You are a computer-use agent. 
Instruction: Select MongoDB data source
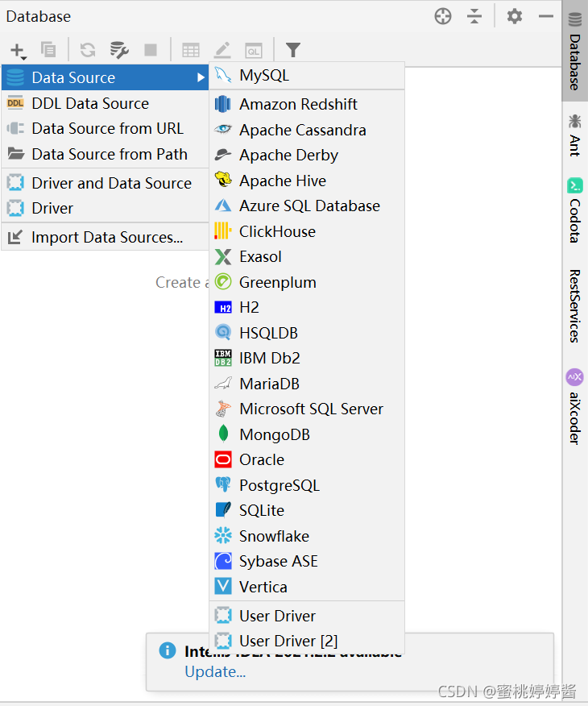(307, 434)
